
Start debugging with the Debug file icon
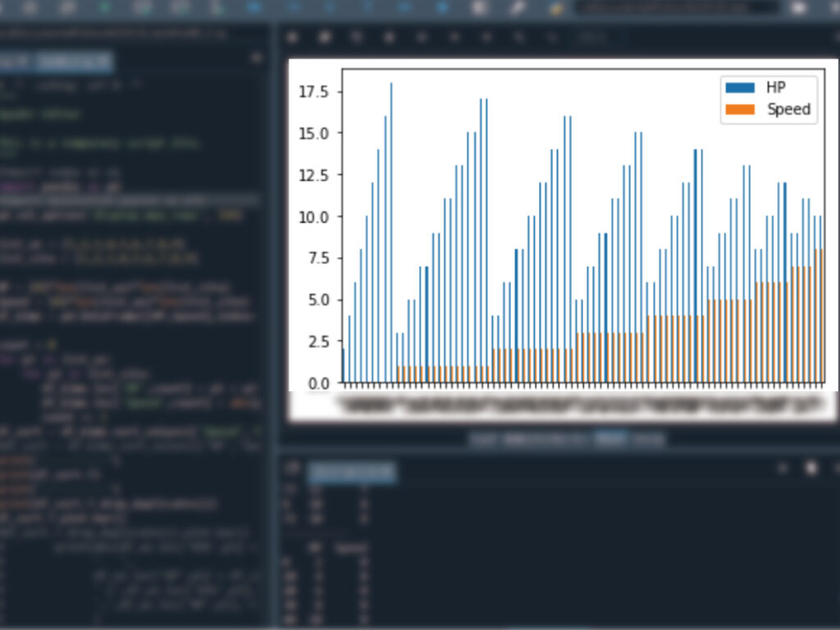pos(254,7)
